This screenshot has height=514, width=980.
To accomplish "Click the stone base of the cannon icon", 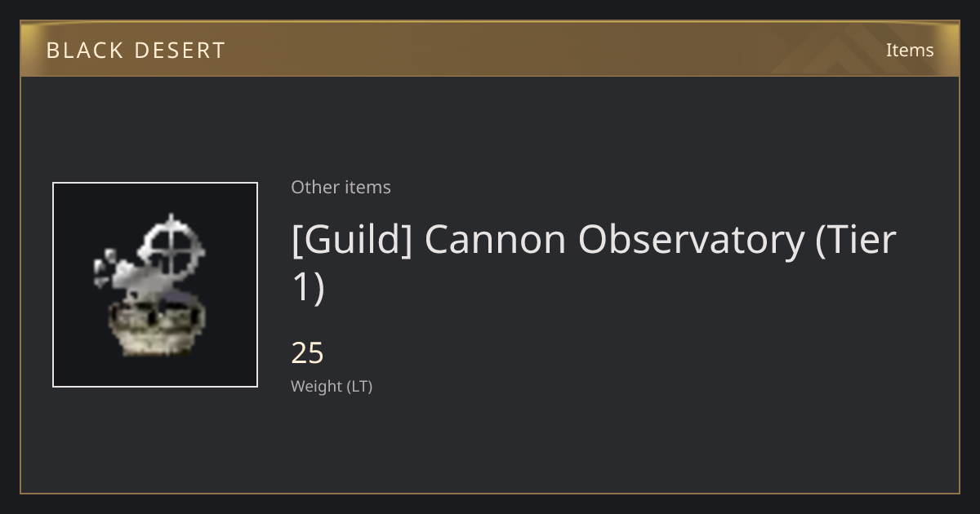I will tap(155, 327).
